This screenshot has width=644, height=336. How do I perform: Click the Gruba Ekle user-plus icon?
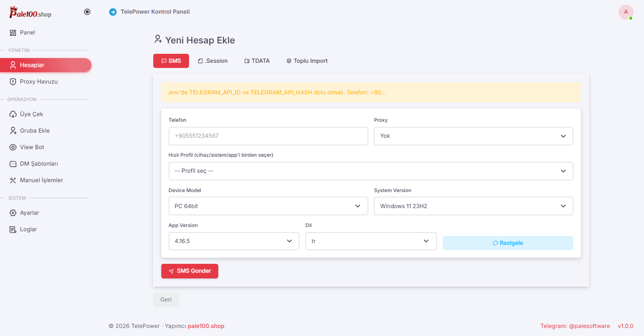coord(13,131)
